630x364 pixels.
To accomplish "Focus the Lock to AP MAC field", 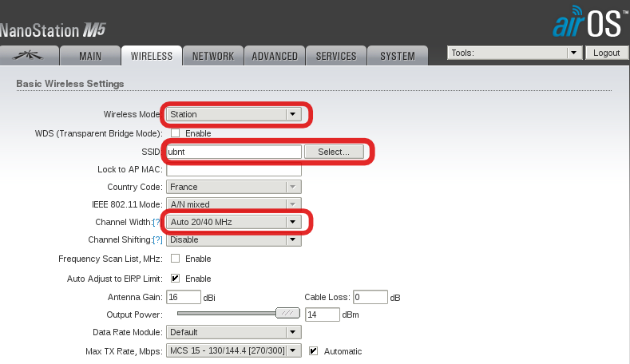I will click(234, 169).
